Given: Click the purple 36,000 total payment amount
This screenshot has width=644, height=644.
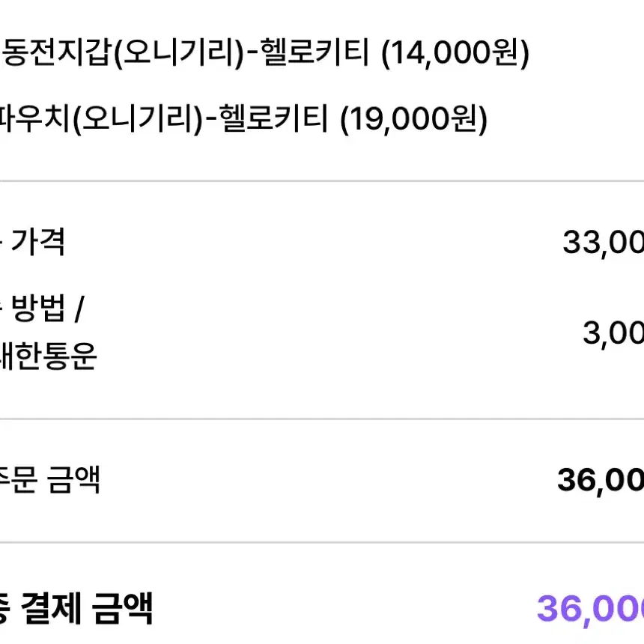Looking at the screenshot, I should (590, 610).
